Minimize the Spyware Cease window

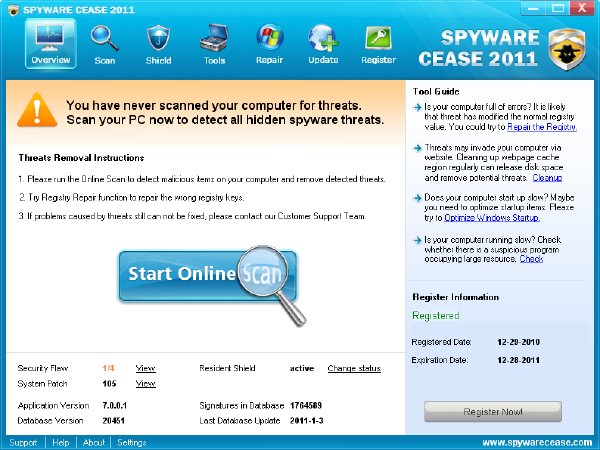(533, 8)
